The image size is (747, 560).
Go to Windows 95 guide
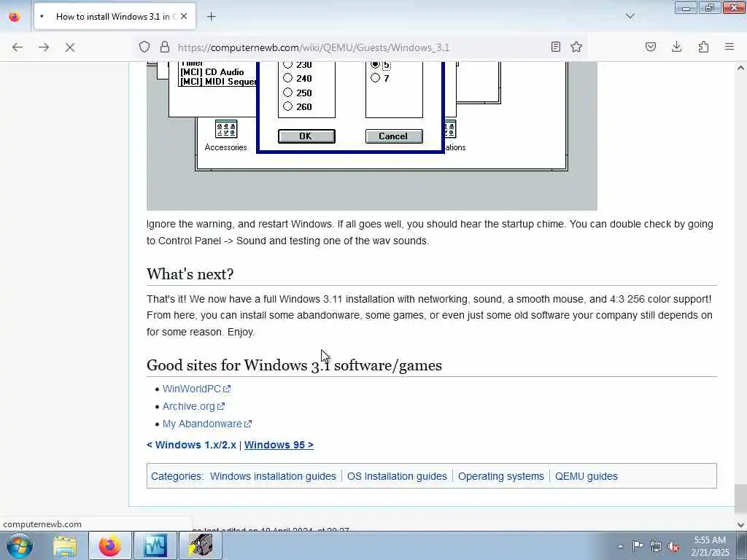click(x=279, y=445)
